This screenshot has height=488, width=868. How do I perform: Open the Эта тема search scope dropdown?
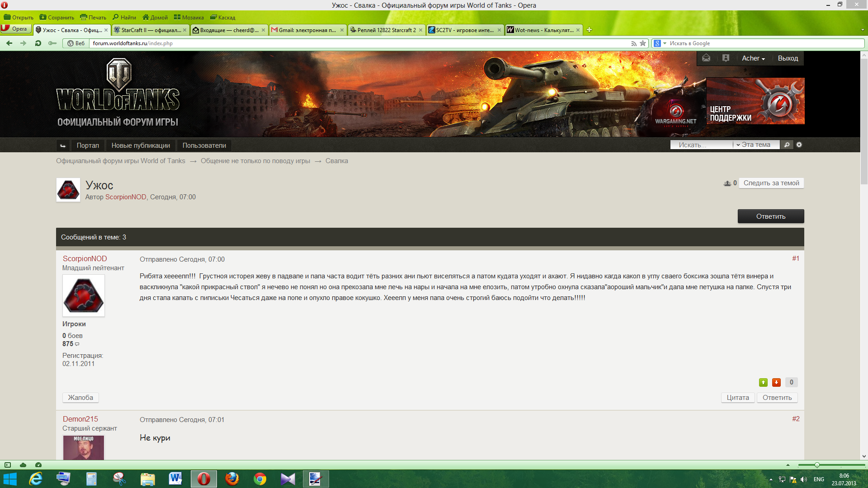point(755,145)
